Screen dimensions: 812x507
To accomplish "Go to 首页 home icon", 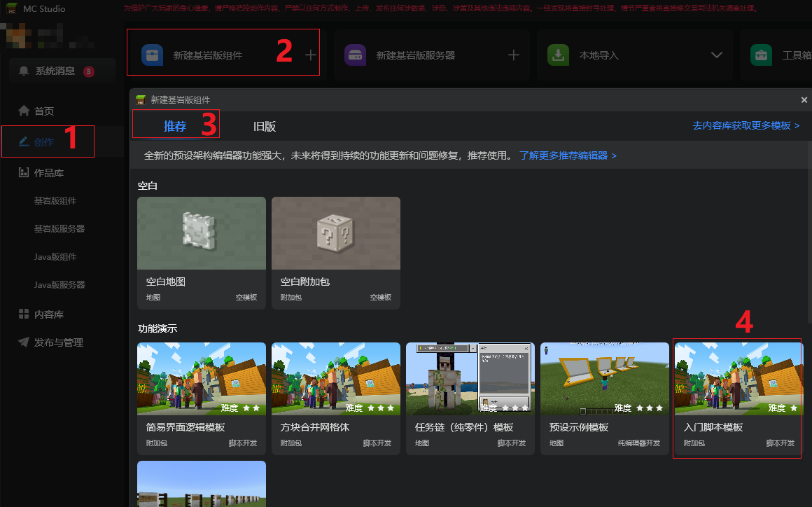I will point(24,111).
